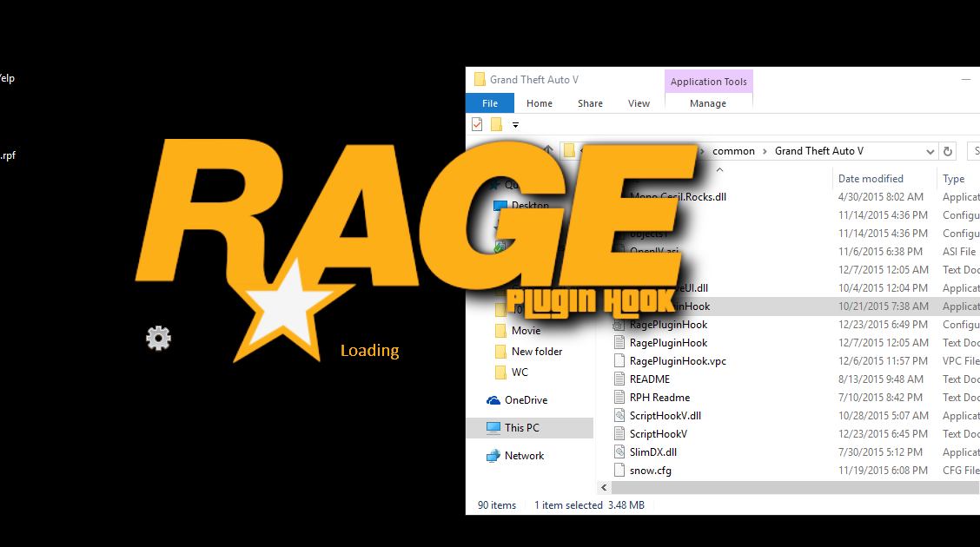
Task: Select the Mono.Cecil.Rocks.dll file name
Action: (679, 197)
